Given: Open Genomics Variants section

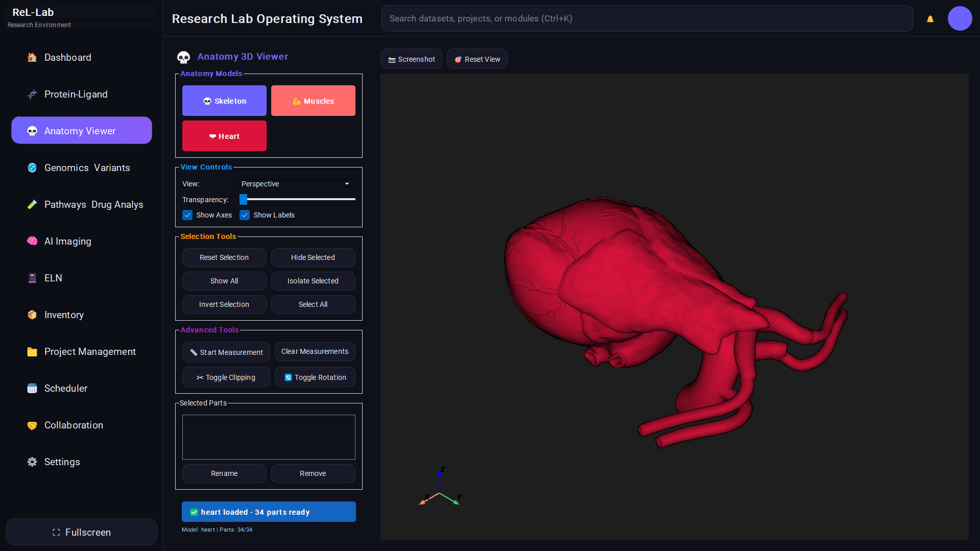Looking at the screenshot, I should click(x=82, y=168).
